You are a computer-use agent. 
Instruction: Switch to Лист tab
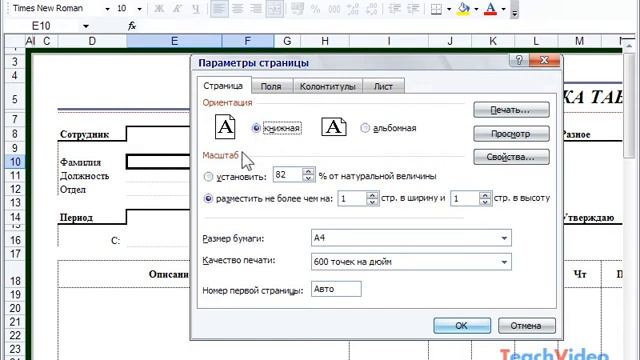[x=383, y=87]
